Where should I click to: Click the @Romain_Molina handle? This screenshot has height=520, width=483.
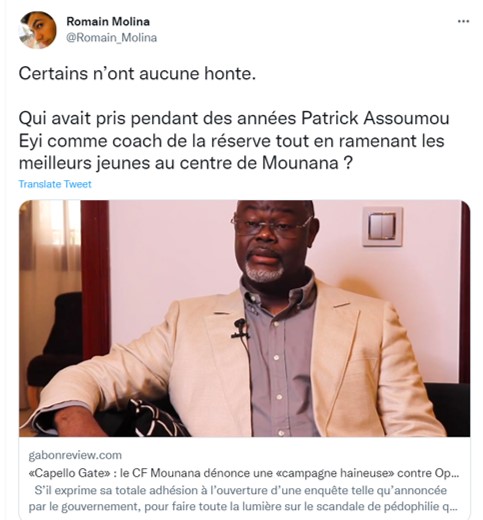(112, 38)
